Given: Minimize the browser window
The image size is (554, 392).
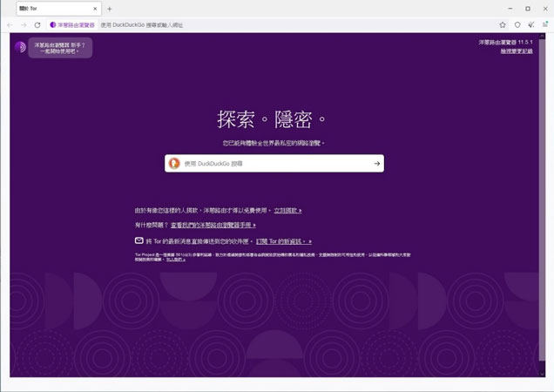Looking at the screenshot, I should coord(510,9).
